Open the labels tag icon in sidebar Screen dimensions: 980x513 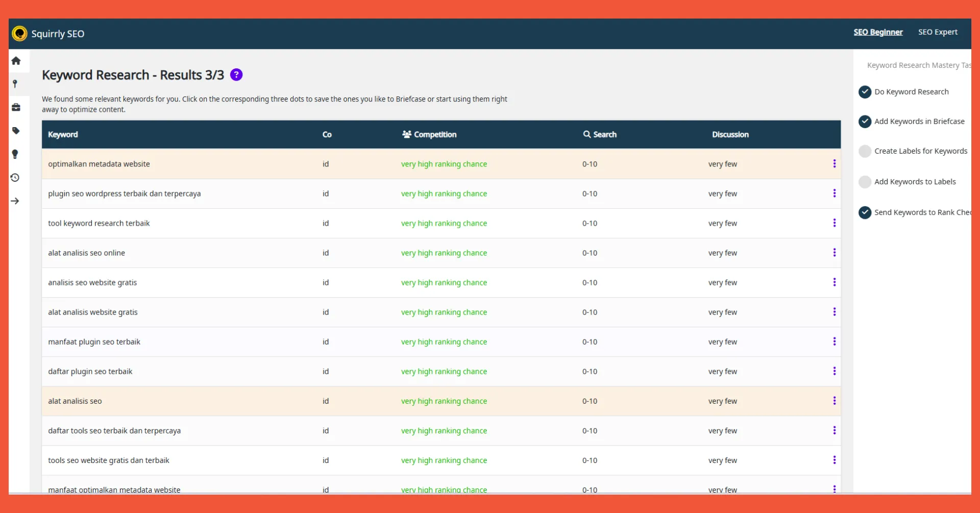(16, 131)
